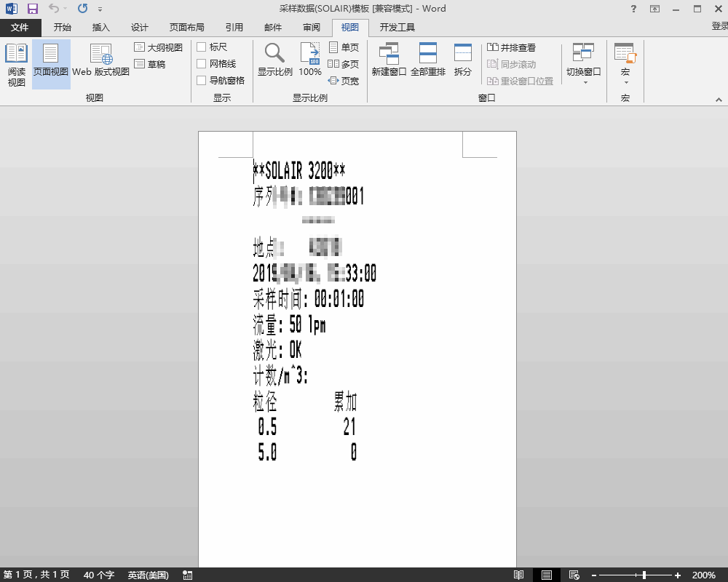The height and width of the screenshot is (582, 728).
Task: Switch to Web Layout from status bar
Action: tap(574, 575)
